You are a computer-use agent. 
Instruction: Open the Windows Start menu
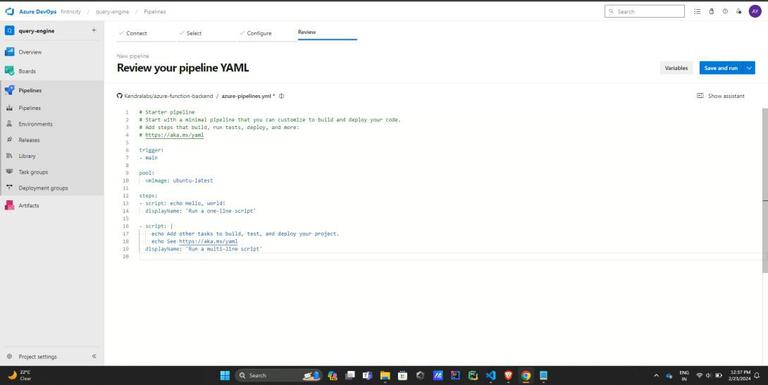225,375
